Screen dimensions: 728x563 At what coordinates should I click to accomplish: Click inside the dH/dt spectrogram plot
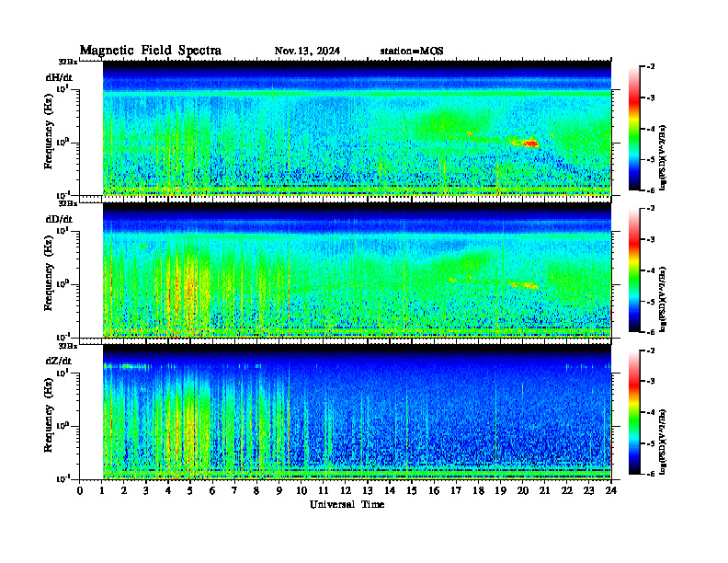[x=357, y=128]
